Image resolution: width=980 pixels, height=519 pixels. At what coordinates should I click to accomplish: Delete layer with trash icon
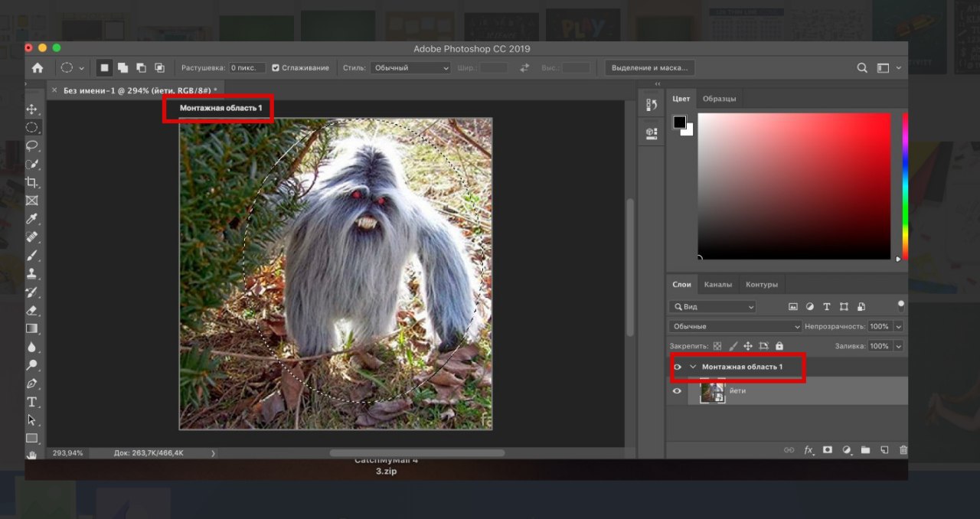(x=903, y=450)
